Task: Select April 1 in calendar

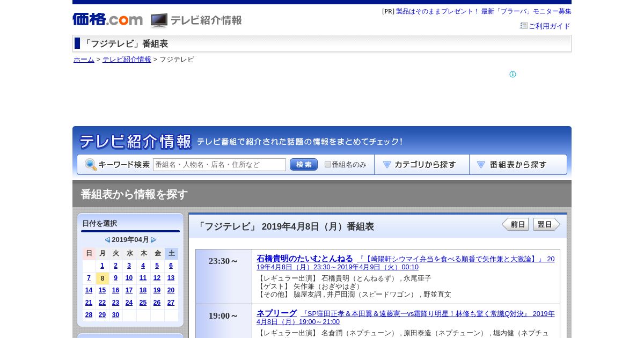Action: click(x=103, y=266)
